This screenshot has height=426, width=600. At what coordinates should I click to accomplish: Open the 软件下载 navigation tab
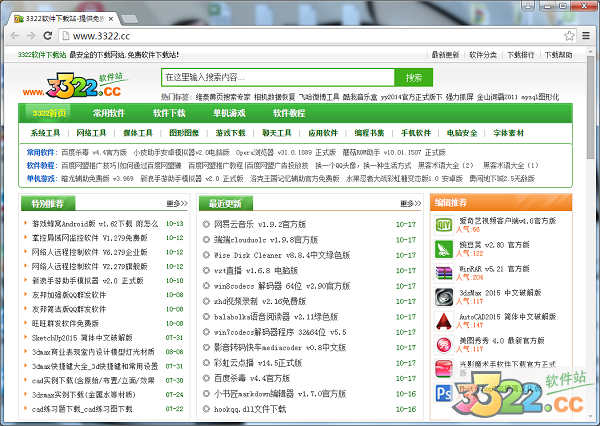point(169,113)
